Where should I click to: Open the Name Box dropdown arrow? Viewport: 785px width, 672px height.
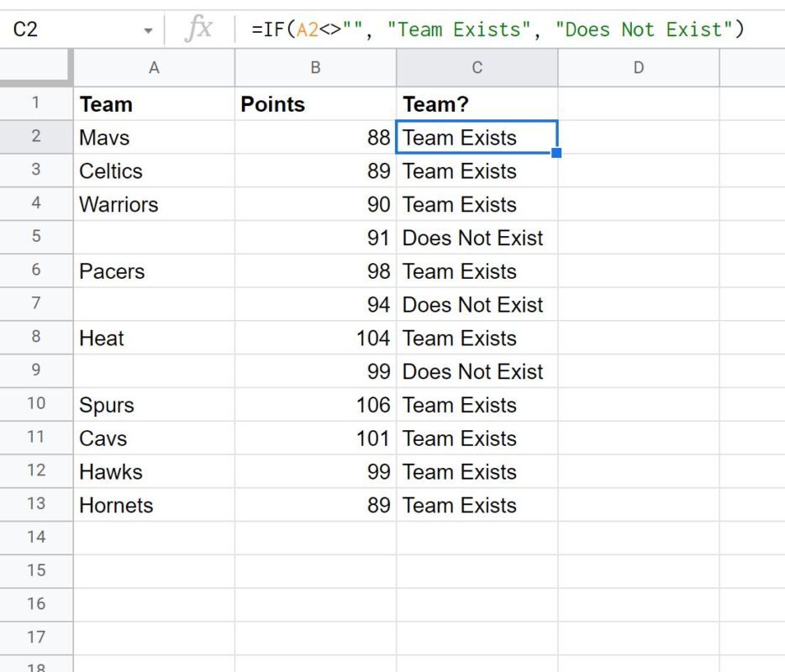(148, 30)
